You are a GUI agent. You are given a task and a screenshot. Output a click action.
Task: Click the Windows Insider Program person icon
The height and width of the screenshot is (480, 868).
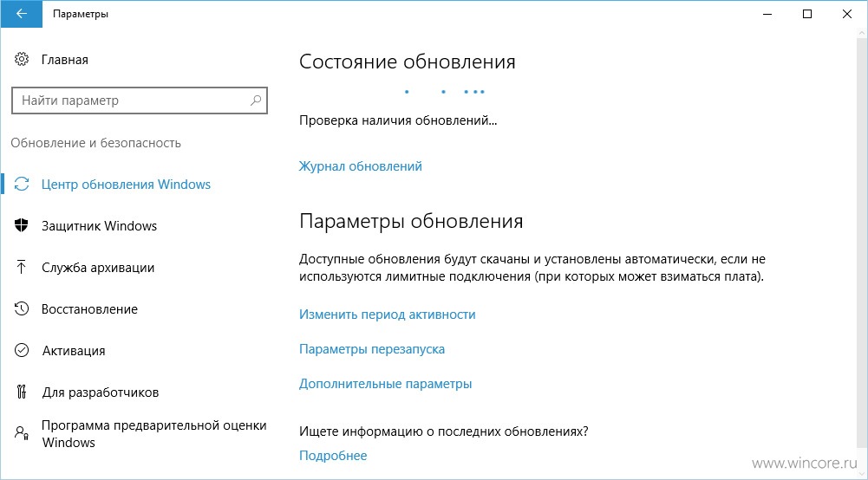pos(22,433)
